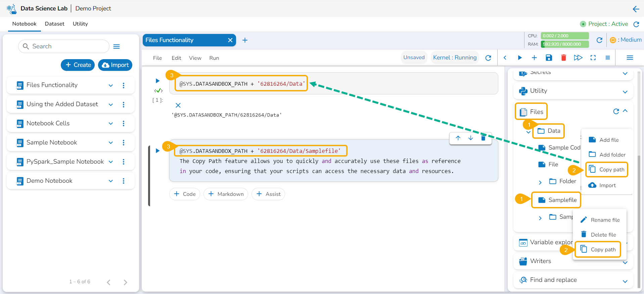Stop execution with the square stop icon
Viewport: 644px width, 294px height.
(x=607, y=58)
